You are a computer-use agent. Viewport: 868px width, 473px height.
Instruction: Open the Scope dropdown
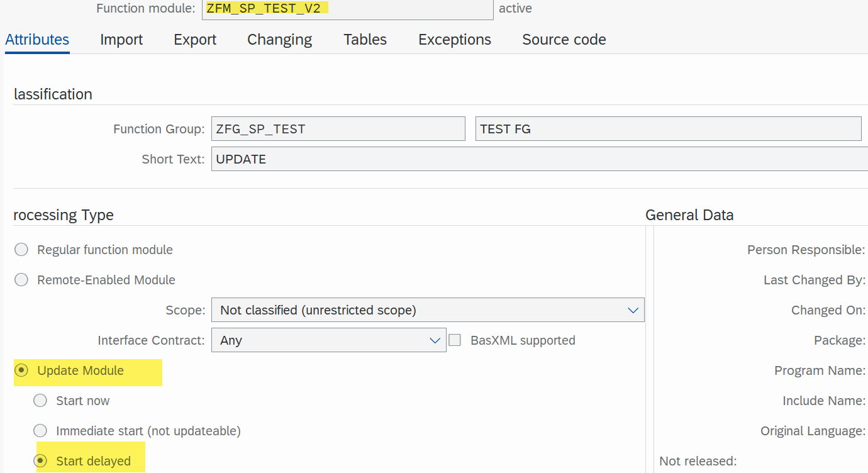pos(633,309)
